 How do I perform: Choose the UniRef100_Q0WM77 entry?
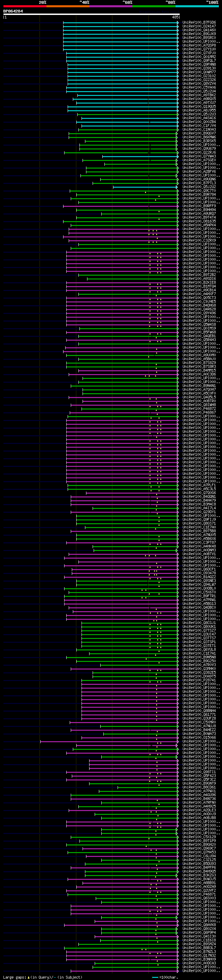199,72
